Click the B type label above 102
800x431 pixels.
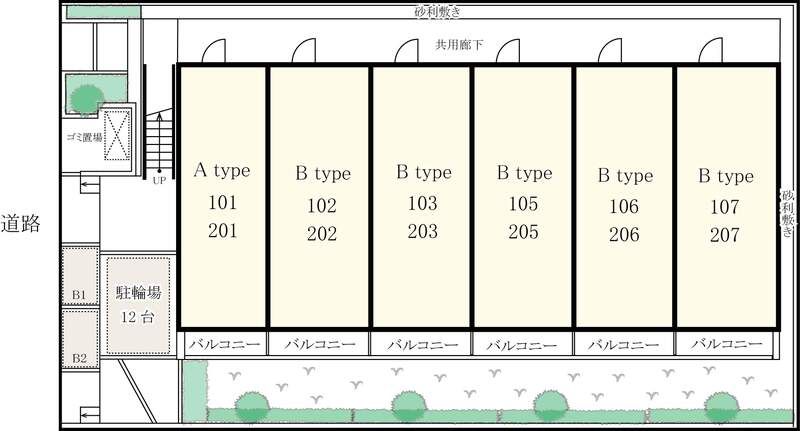click(323, 174)
